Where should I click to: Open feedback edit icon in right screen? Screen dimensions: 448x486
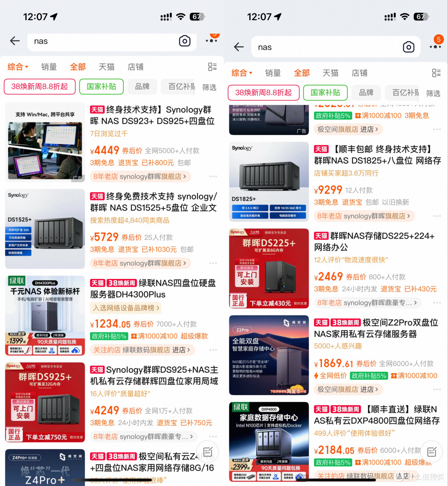(431, 452)
